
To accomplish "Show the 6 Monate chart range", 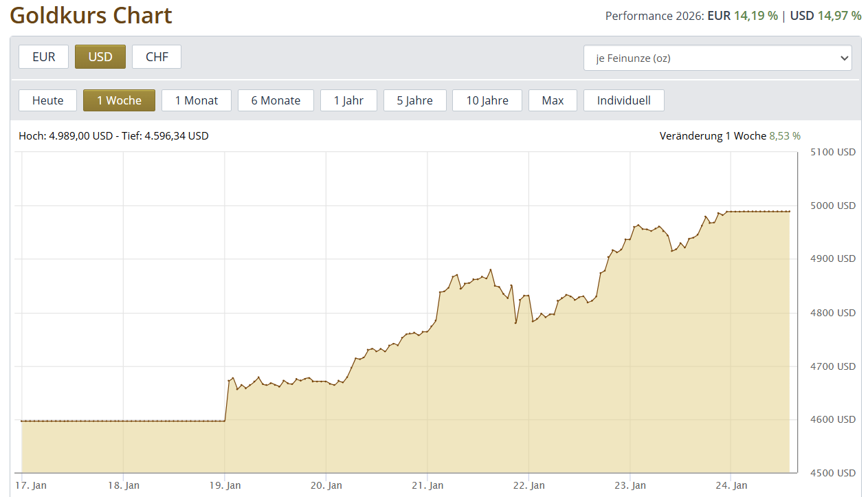I will click(276, 100).
